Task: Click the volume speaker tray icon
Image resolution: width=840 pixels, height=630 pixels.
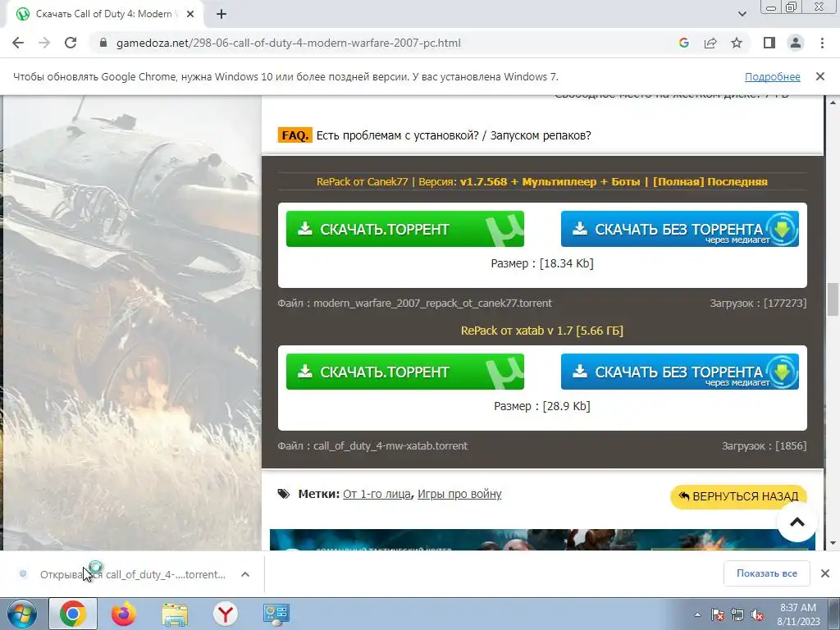Action: tap(757, 614)
